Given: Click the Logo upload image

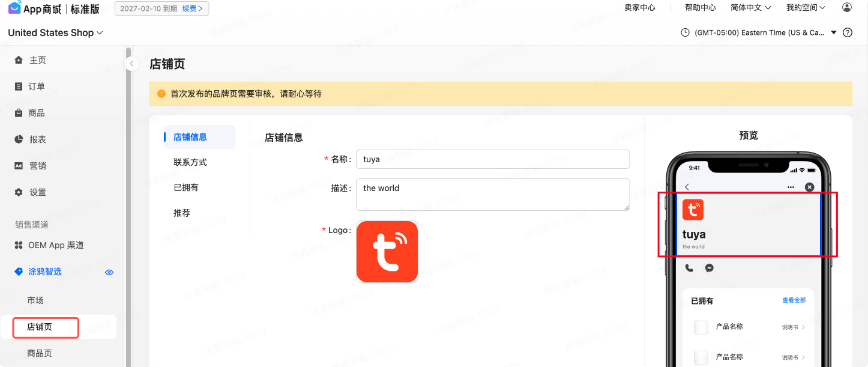Looking at the screenshot, I should point(387,252).
